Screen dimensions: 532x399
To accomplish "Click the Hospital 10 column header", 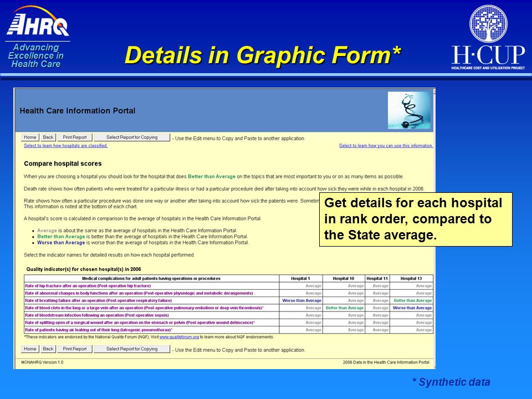I will point(344,279).
